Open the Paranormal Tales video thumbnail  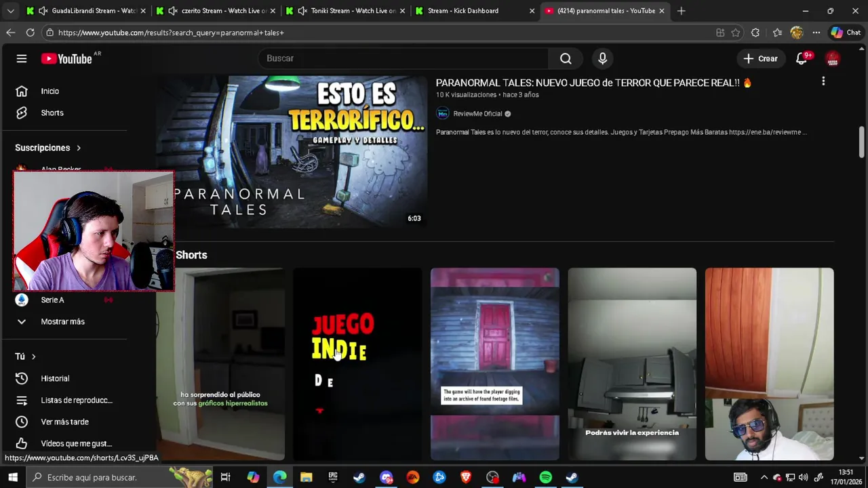292,151
